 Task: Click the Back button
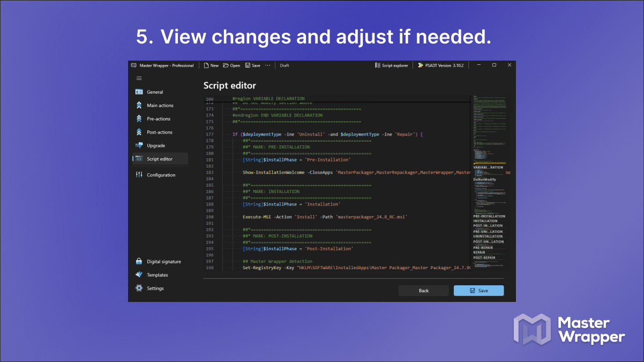point(424,291)
